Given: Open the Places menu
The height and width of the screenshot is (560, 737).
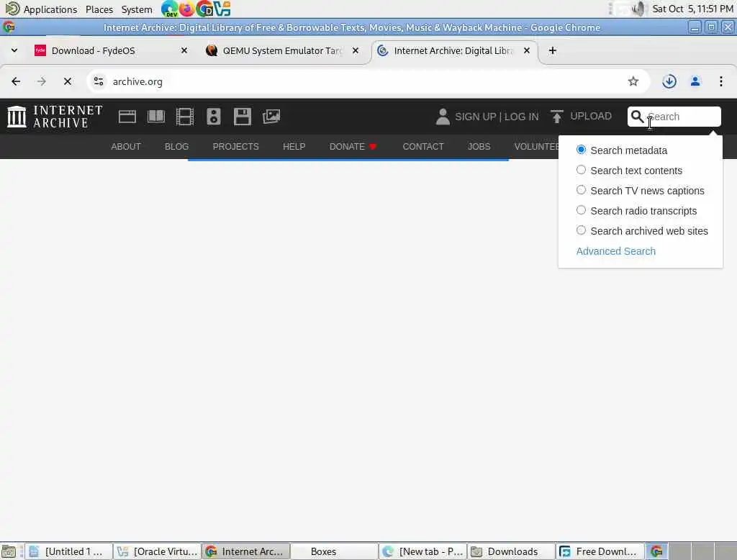Looking at the screenshot, I should point(99,9).
